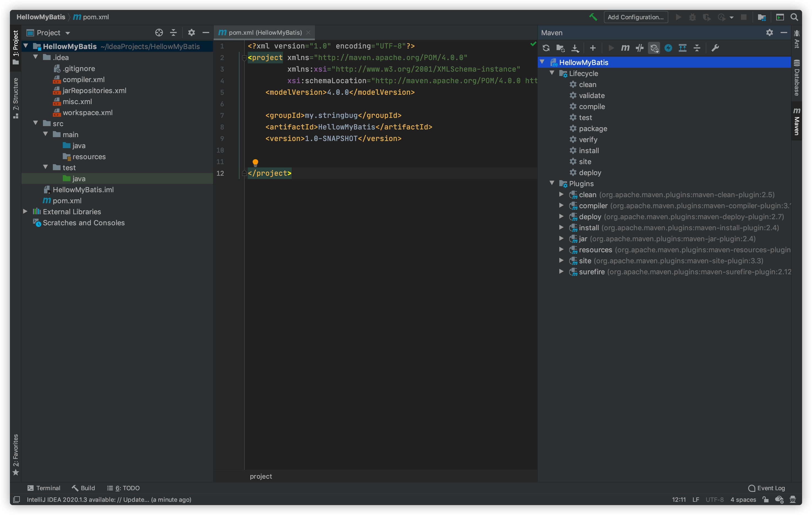This screenshot has width=812, height=515.
Task: Toggle Skip Tests Mode lightning icon
Action: point(668,48)
